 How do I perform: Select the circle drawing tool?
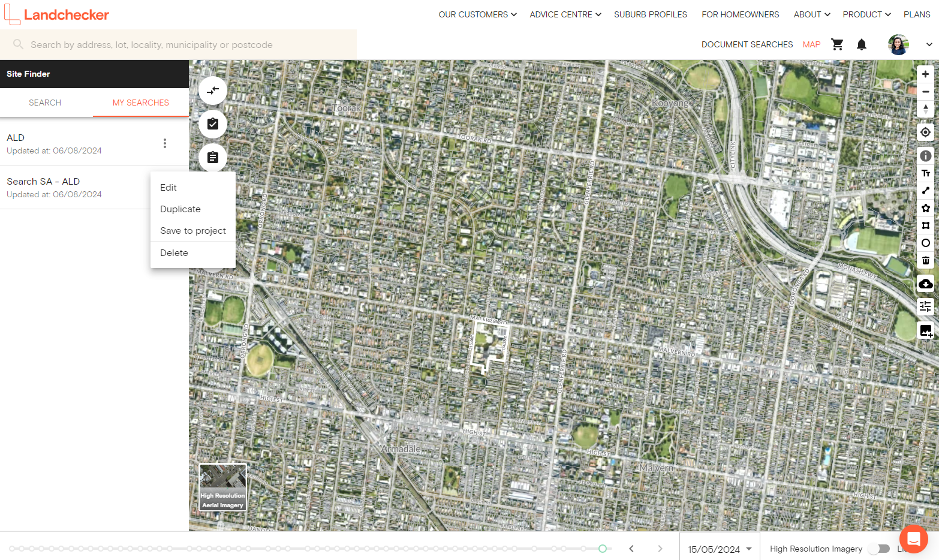pyautogui.click(x=925, y=243)
